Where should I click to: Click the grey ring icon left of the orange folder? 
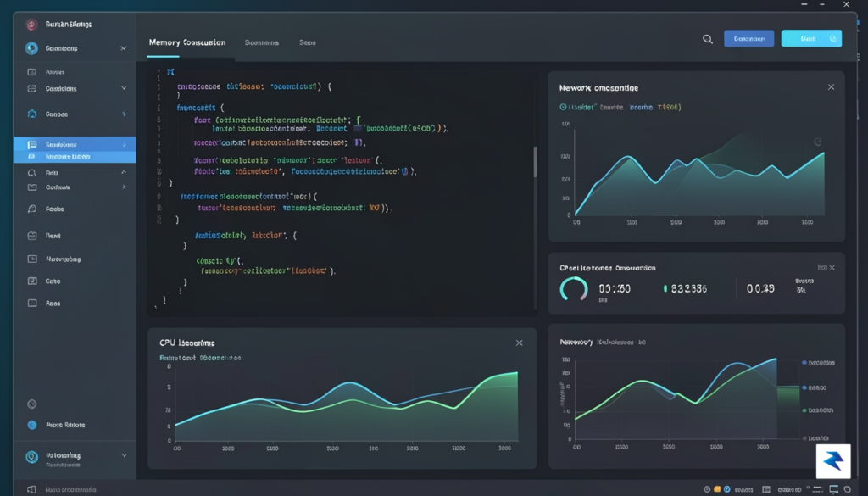707,489
